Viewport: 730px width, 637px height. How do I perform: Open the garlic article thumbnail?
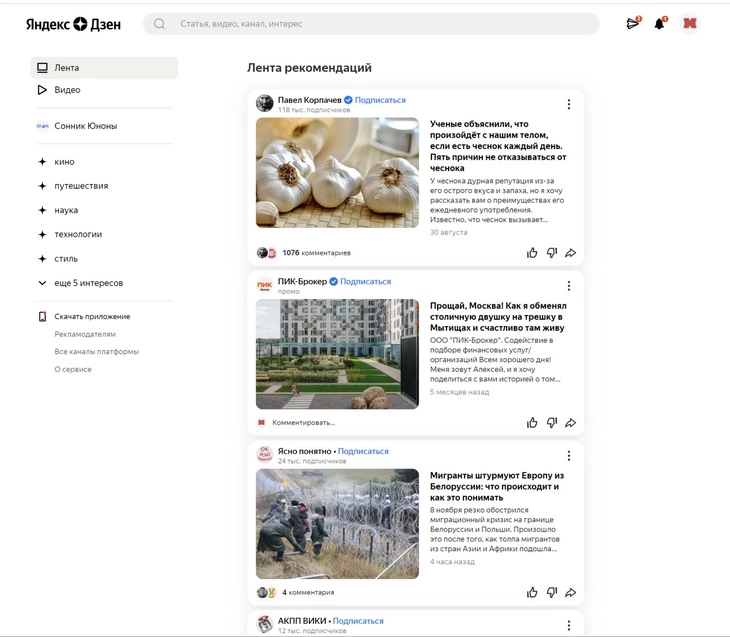pos(337,173)
